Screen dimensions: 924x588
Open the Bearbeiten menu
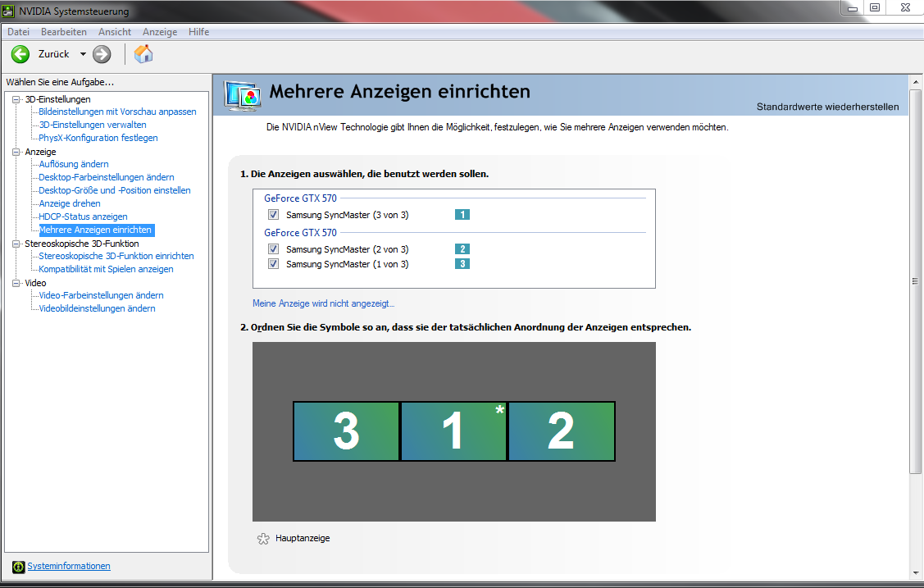click(x=64, y=32)
